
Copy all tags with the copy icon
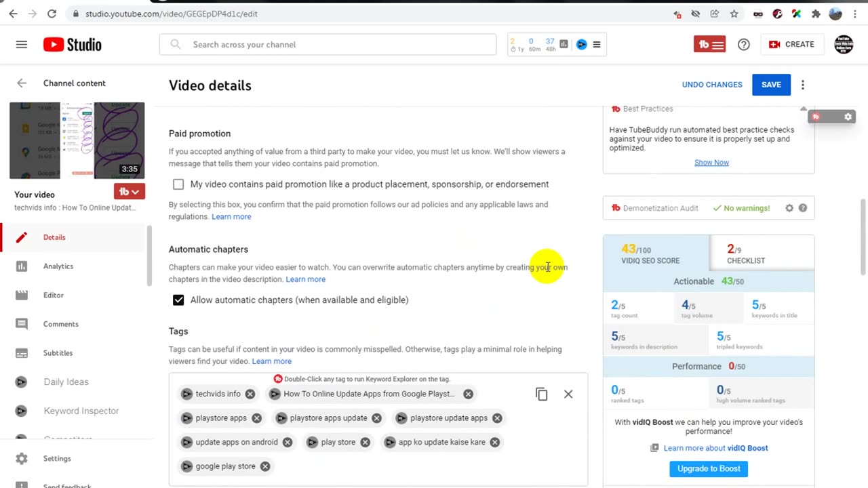pyautogui.click(x=541, y=394)
